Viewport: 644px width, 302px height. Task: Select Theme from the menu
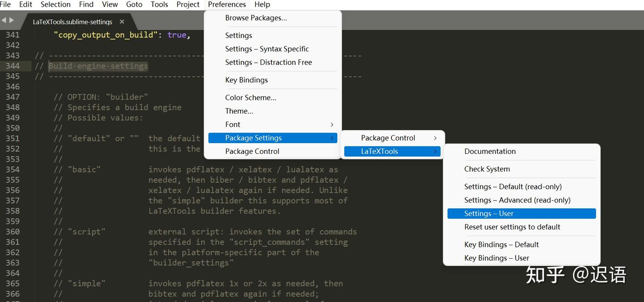239,111
